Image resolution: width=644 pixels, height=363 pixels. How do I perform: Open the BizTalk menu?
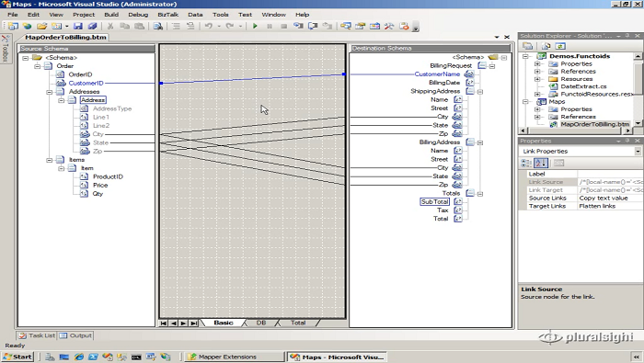(x=168, y=15)
